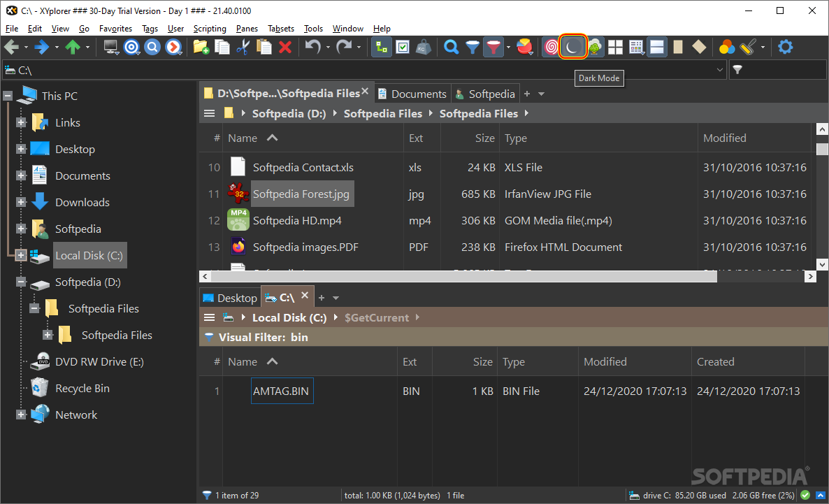829x504 pixels.
Task: Click the green Up arrow button
Action: tap(73, 47)
